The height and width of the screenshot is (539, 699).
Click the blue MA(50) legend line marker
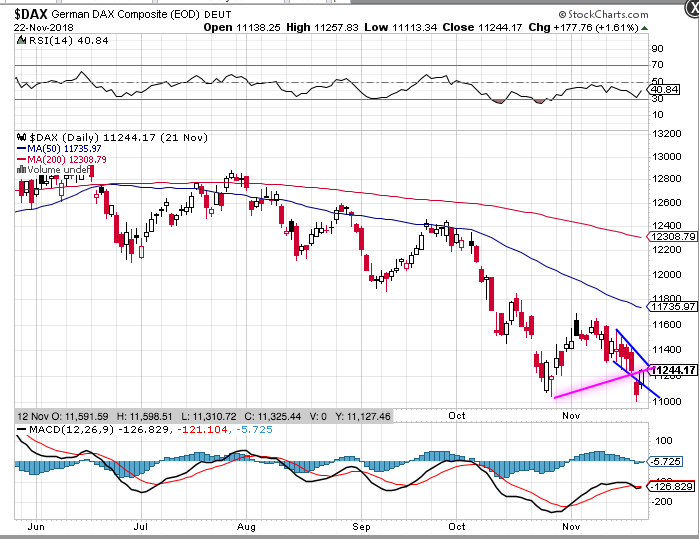point(20,147)
